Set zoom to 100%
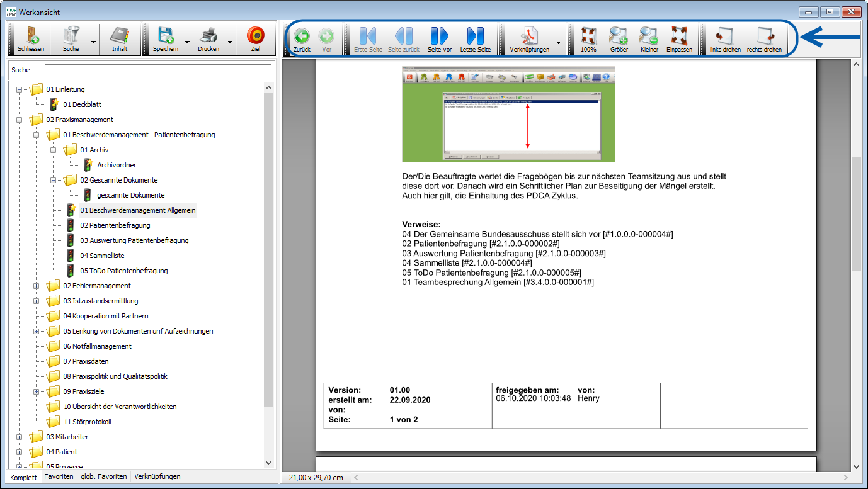The height and width of the screenshot is (489, 868). (x=588, y=39)
